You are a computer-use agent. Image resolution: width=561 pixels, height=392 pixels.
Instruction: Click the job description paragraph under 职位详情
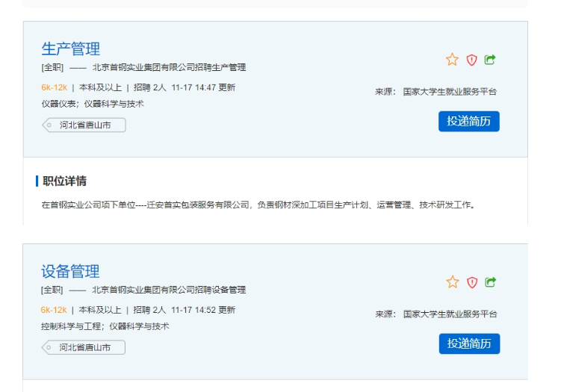(258, 205)
